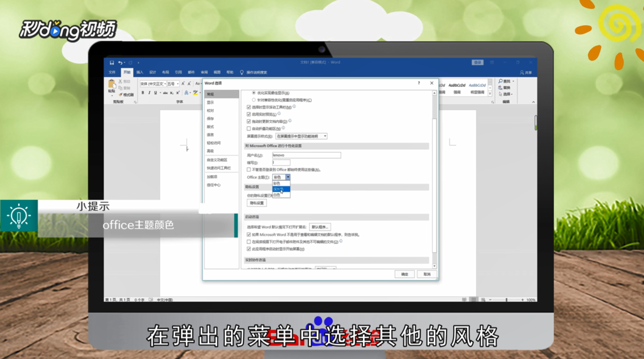Choose 彩色 from Office theme list
The width and height of the screenshot is (644, 359).
[281, 183]
